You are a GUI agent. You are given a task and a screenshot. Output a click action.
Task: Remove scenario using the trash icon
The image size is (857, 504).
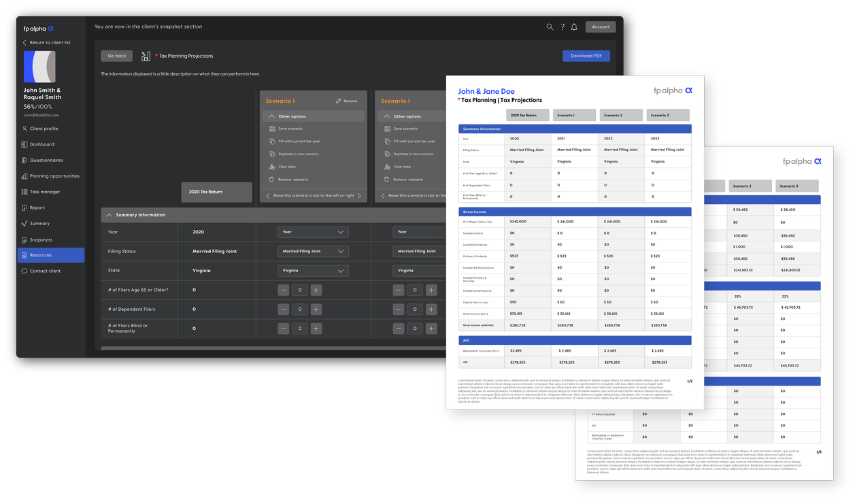click(271, 179)
